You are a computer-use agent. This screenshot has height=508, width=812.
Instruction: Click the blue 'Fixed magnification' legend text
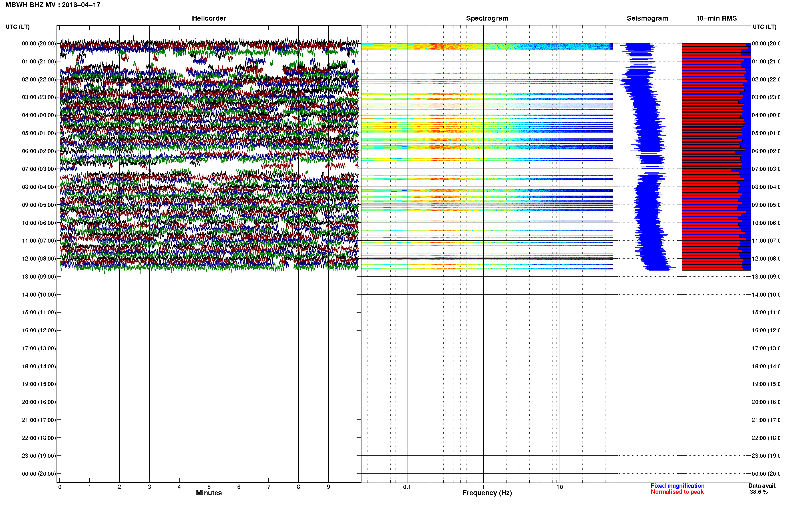point(678,486)
